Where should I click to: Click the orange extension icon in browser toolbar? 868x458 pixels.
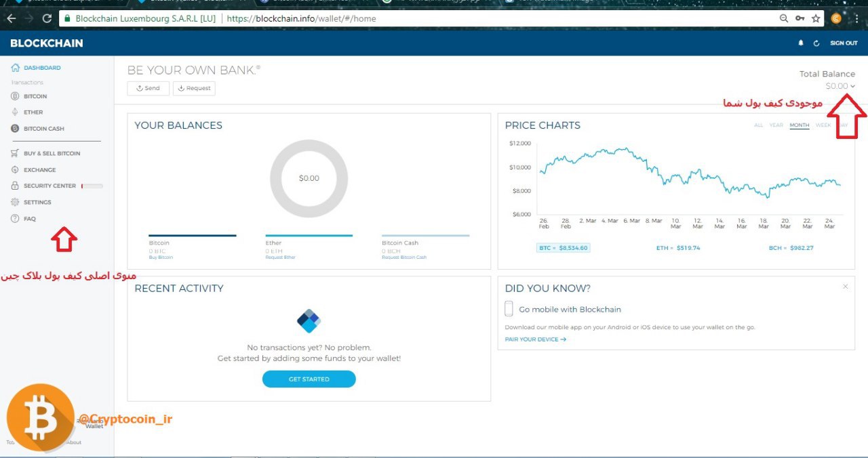[x=836, y=18]
